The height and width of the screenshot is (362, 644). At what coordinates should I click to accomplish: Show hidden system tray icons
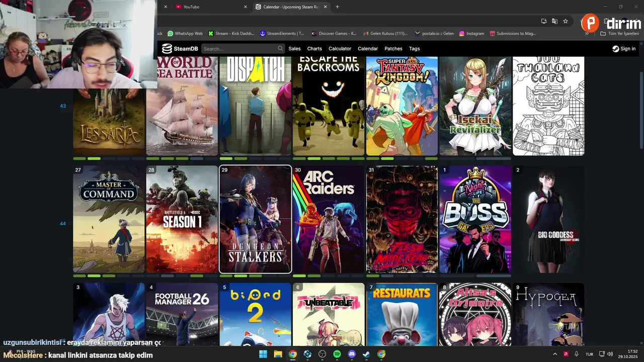pyautogui.click(x=555, y=354)
